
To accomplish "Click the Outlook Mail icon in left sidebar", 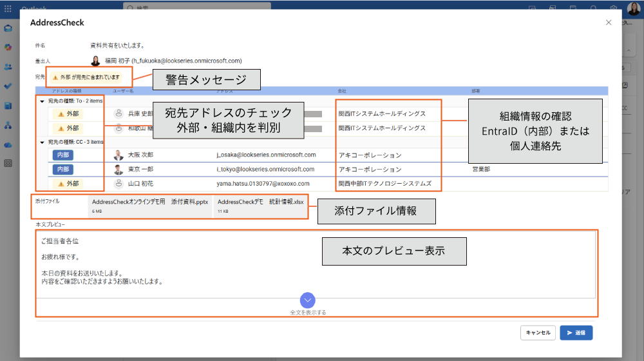I will 8,28.
